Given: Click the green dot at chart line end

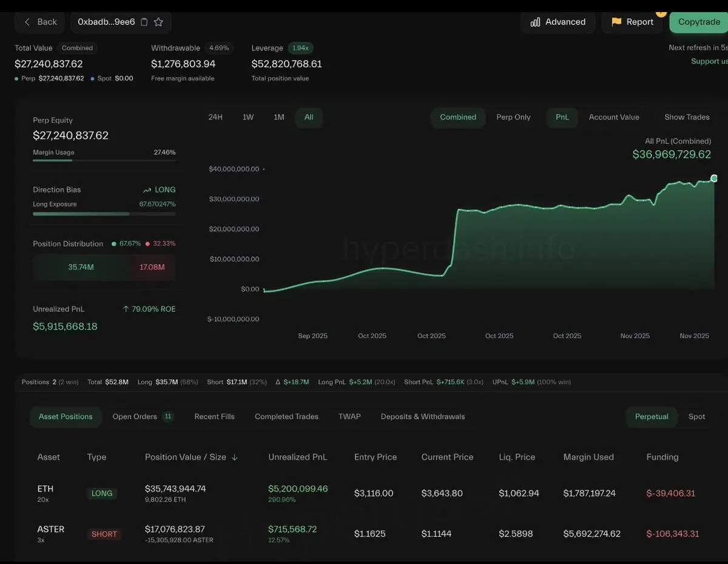Looking at the screenshot, I should point(714,178).
